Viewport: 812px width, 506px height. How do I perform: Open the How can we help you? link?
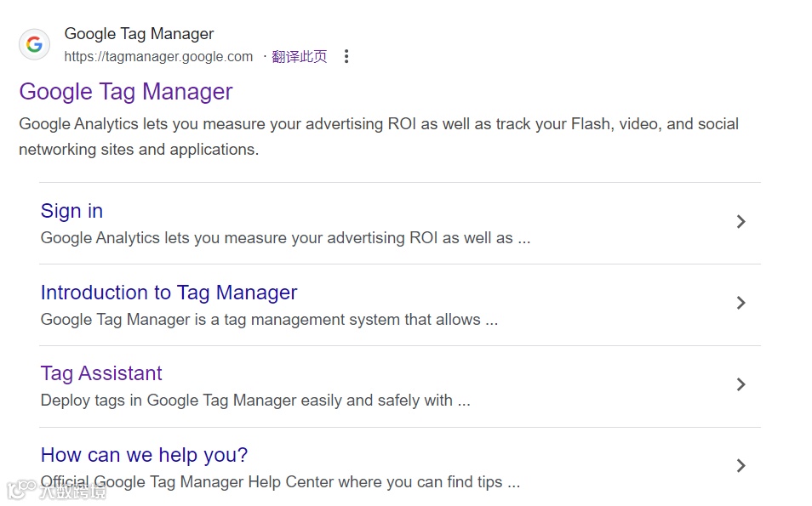click(144, 455)
